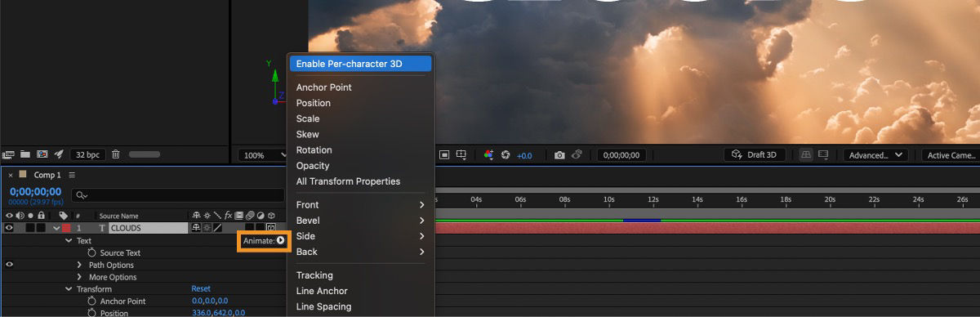Click the +0.0 exposure value
The width and height of the screenshot is (980, 317).
524,155
